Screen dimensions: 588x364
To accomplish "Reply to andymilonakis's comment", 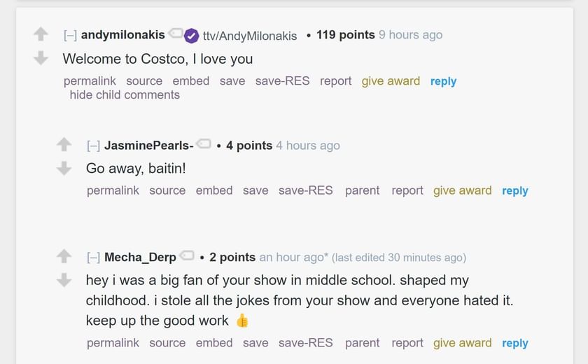I will (x=443, y=81).
